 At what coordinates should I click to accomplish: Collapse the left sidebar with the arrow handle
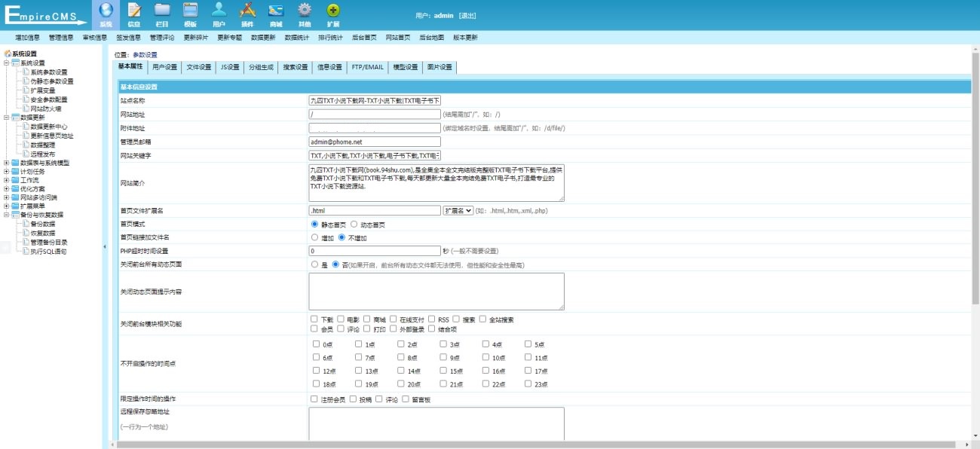pyautogui.click(x=105, y=246)
